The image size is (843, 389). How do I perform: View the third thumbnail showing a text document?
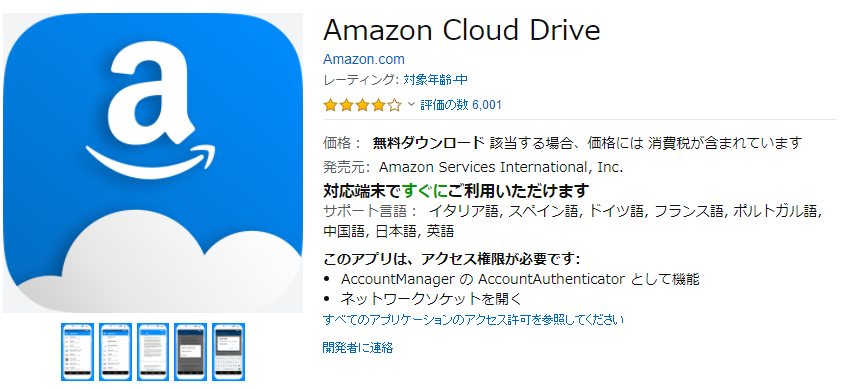coord(153,351)
